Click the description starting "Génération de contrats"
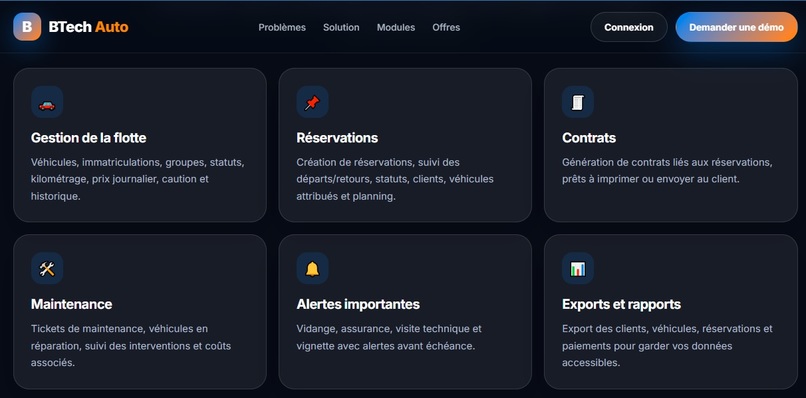806x398 pixels. click(x=667, y=171)
